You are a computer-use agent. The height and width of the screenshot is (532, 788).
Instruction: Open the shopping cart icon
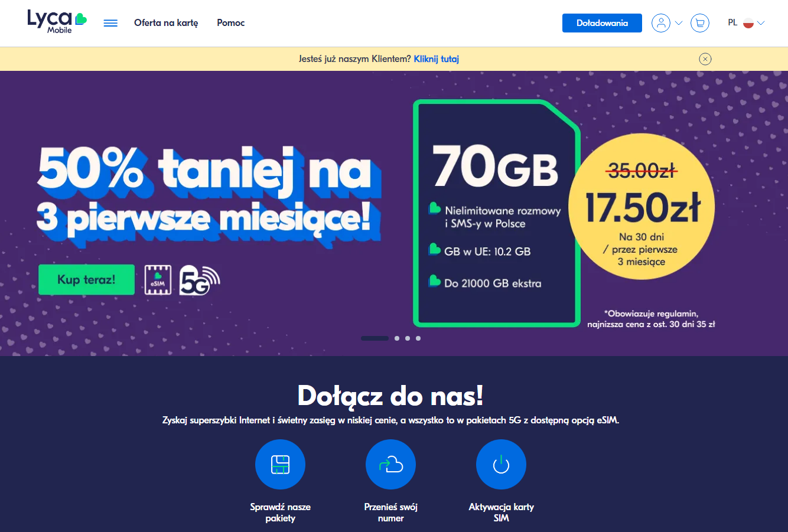tap(700, 23)
